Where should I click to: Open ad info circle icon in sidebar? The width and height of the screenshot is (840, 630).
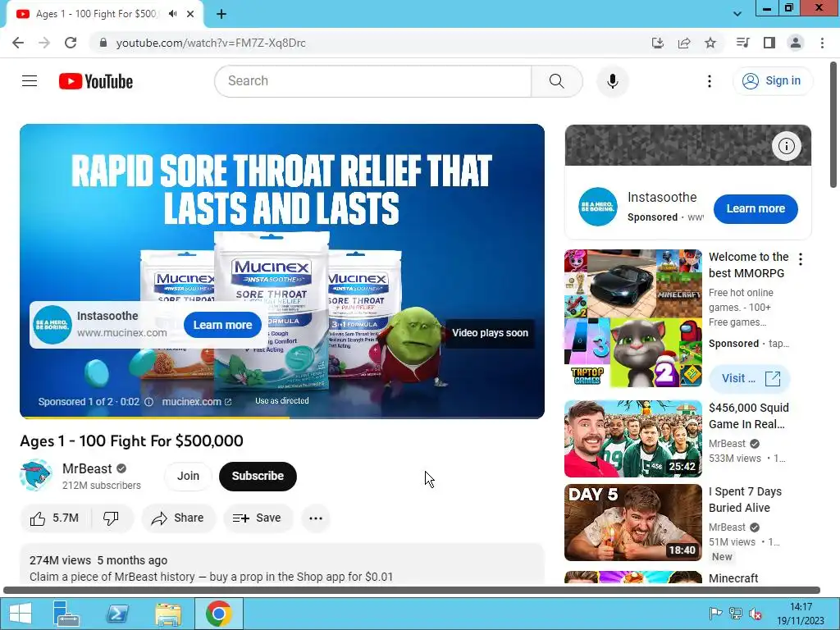(787, 146)
